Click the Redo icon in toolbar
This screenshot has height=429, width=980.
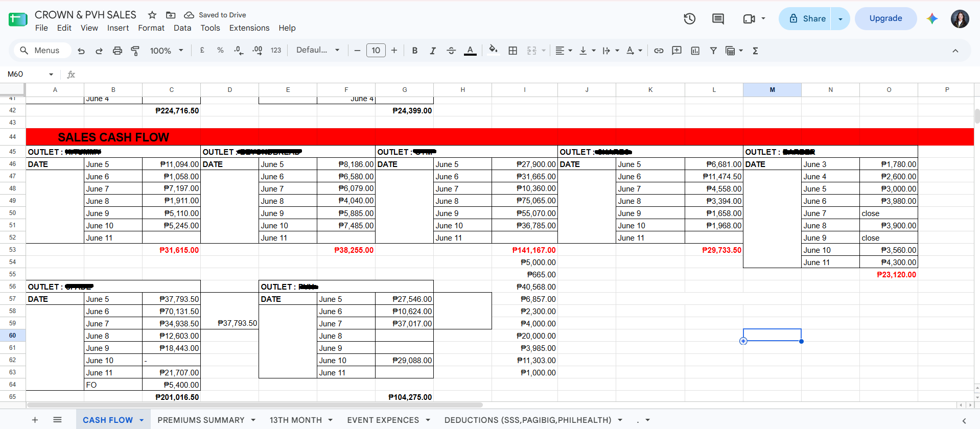[99, 51]
